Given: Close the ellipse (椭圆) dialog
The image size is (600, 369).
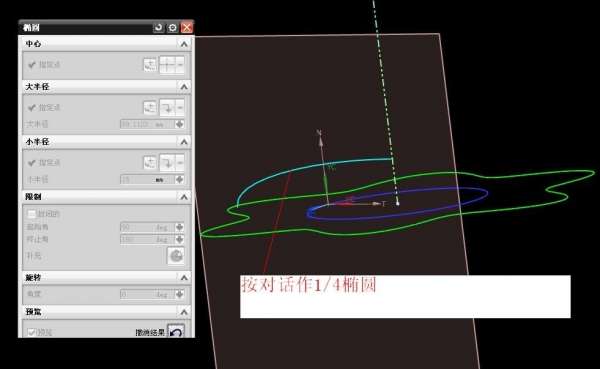Looking at the screenshot, I should click(187, 28).
